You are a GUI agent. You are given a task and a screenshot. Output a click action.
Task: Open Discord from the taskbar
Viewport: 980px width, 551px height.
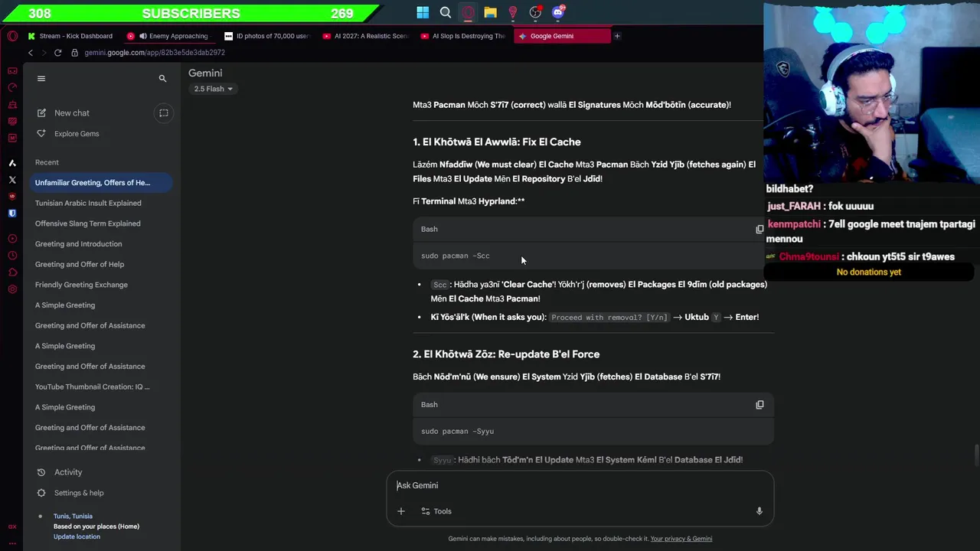point(558,12)
